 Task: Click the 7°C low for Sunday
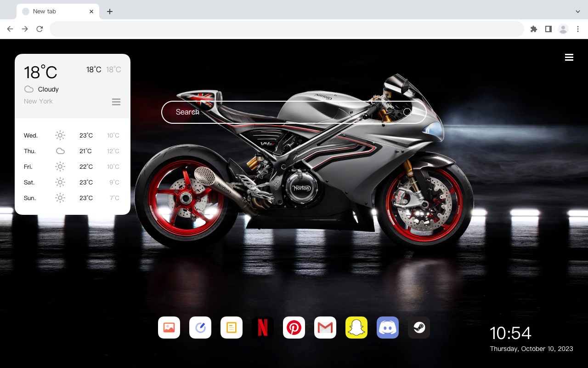click(114, 198)
